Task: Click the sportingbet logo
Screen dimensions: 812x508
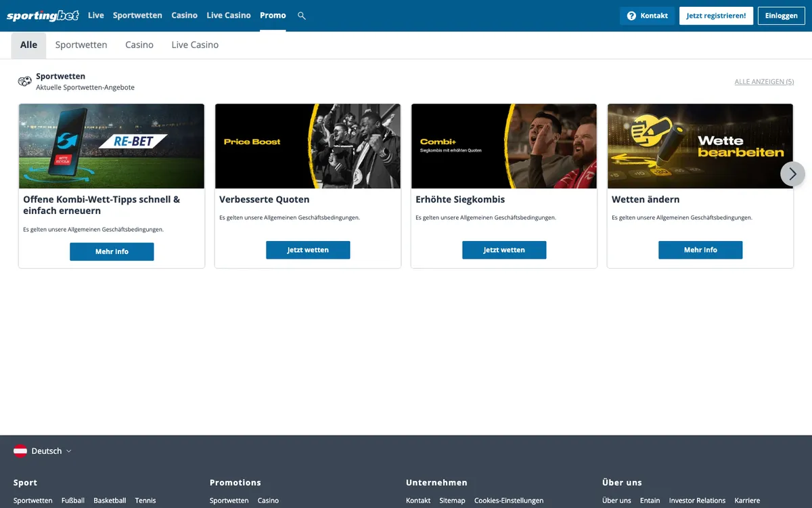Action: (43, 16)
